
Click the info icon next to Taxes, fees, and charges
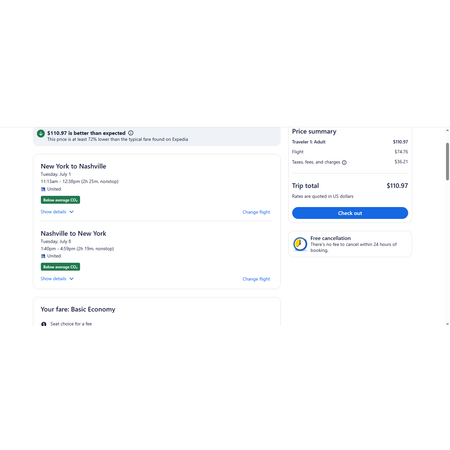coord(344,162)
